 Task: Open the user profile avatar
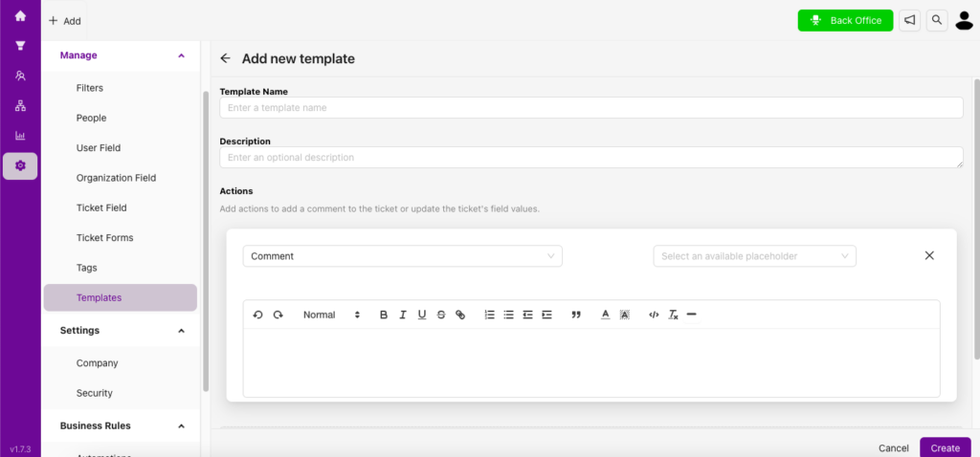pyautogui.click(x=965, y=21)
